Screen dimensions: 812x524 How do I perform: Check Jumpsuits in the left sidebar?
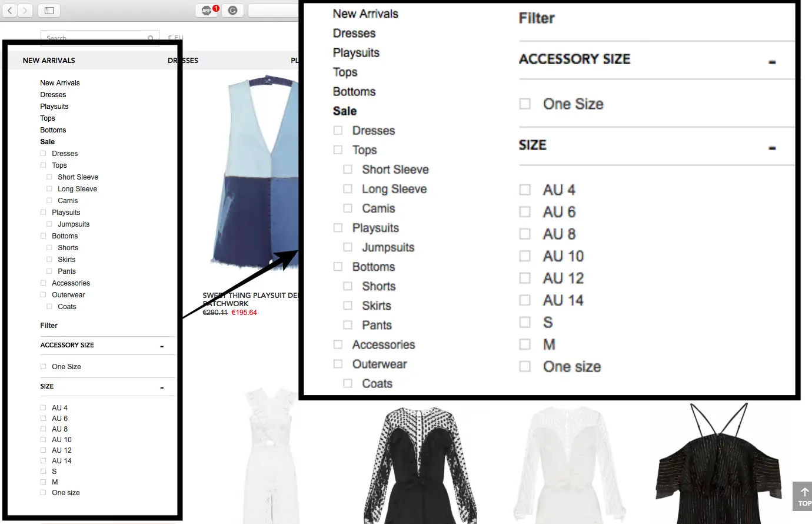(x=49, y=224)
